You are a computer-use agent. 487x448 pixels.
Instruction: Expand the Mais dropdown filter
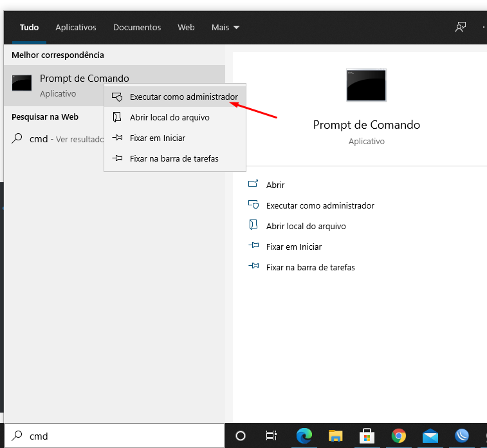tap(225, 28)
